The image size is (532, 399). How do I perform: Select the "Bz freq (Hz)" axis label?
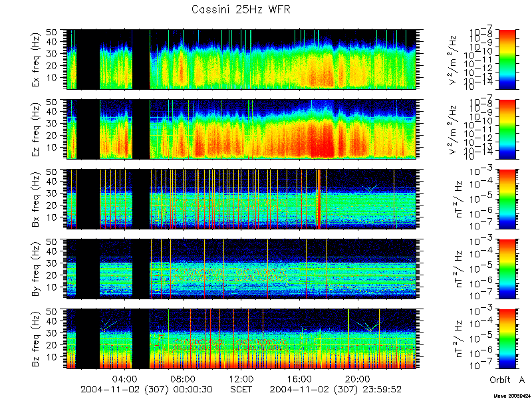[36, 338]
